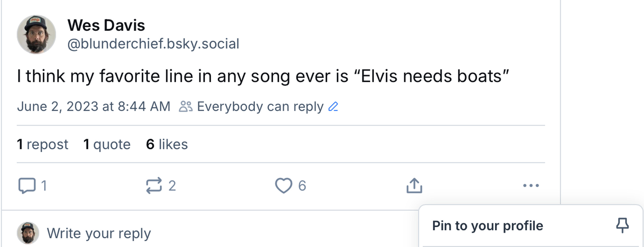This screenshot has width=644, height=247.
Task: Click the pushpin icon in the menu
Action: tap(622, 225)
